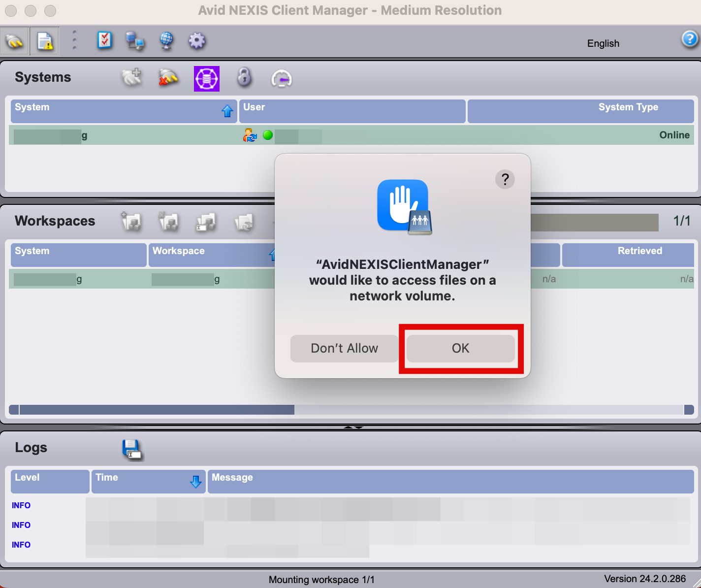Click the connection plug icon in top toolbar
This screenshot has width=701, height=588.
14,40
